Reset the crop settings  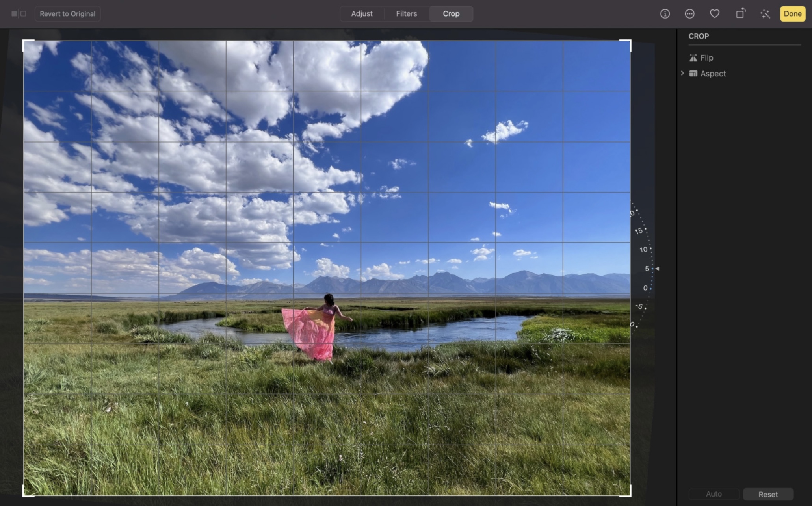pos(768,494)
